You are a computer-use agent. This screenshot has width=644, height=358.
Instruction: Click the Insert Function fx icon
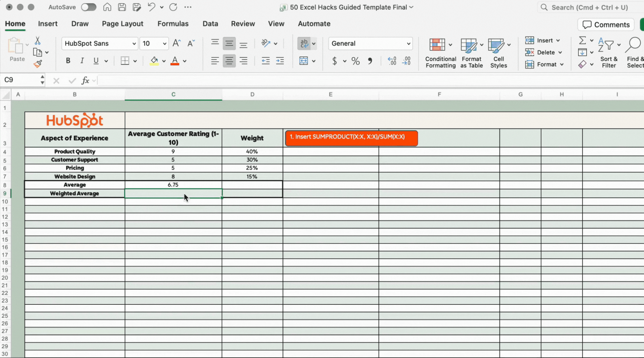[x=85, y=80]
